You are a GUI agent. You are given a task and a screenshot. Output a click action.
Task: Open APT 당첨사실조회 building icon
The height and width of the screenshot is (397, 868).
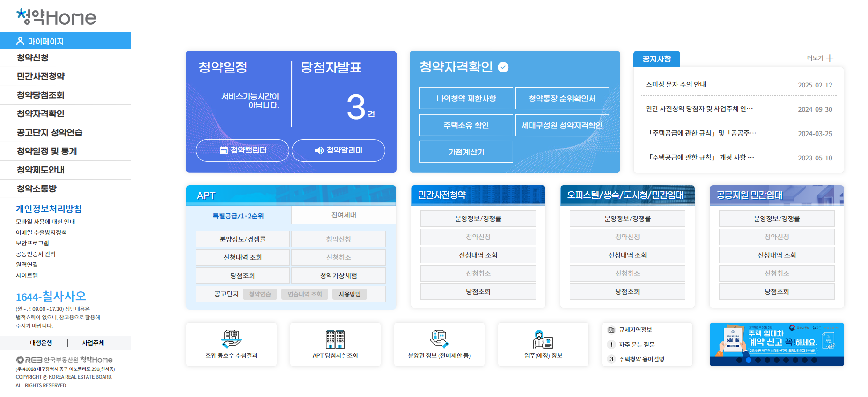coord(335,339)
